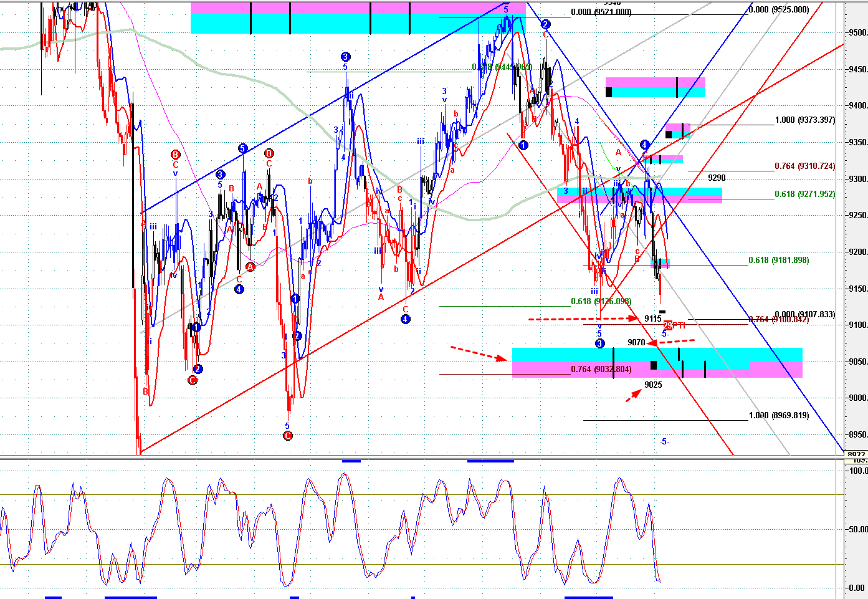Click the 0.000 (9521.000) Fibonacci label
This screenshot has width=868, height=599.
601,12
